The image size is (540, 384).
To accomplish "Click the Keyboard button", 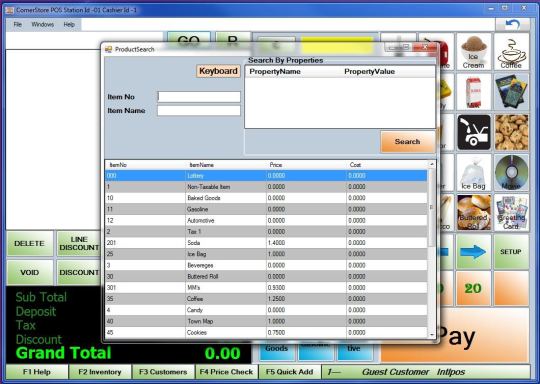I will point(218,71).
